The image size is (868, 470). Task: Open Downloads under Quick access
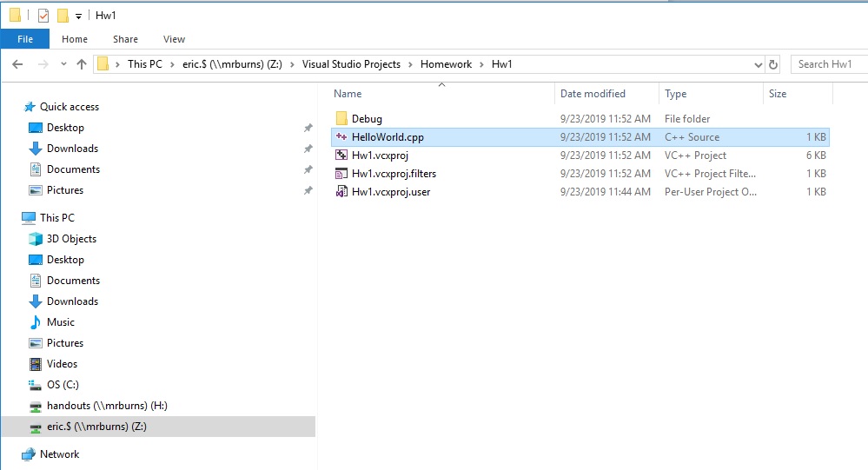(x=72, y=149)
